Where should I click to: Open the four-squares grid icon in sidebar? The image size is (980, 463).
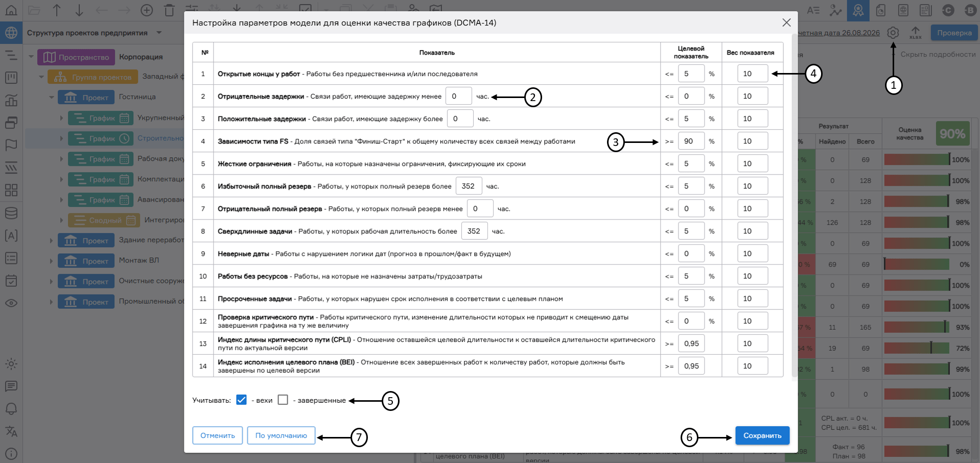11,190
